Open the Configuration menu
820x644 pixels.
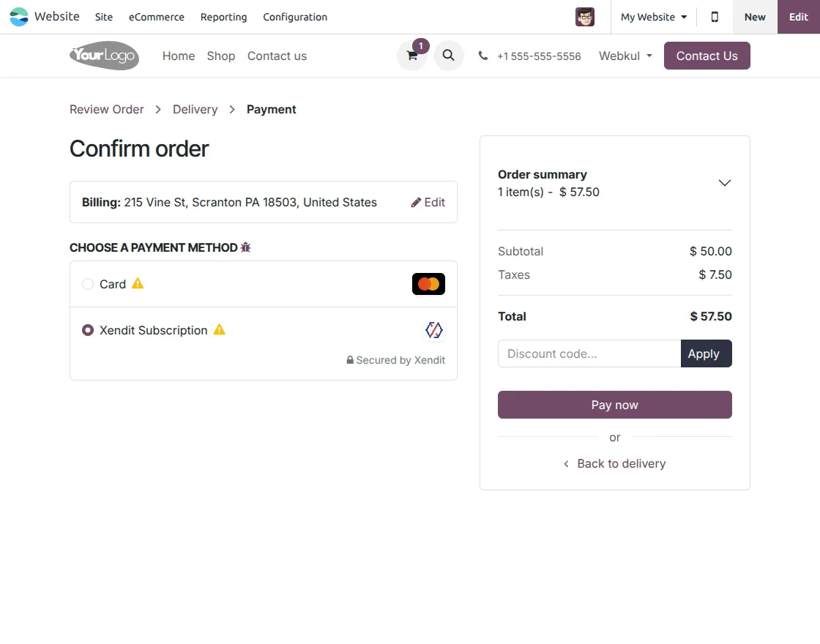294,17
